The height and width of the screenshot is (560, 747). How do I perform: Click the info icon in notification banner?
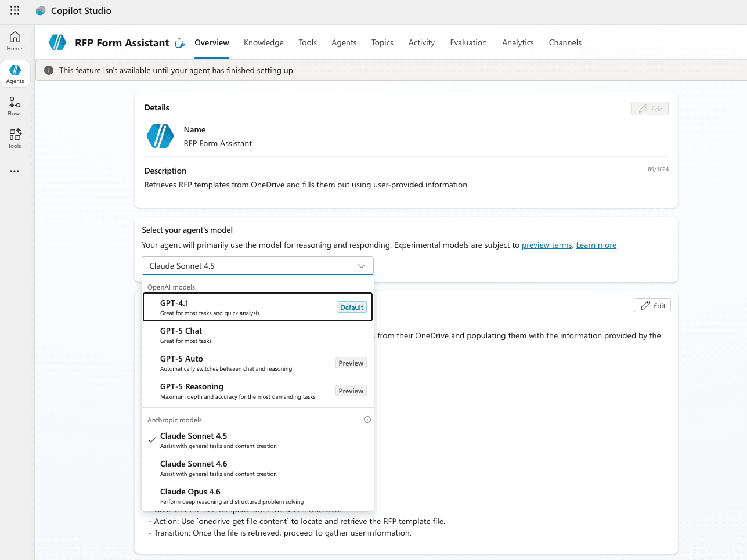49,70
